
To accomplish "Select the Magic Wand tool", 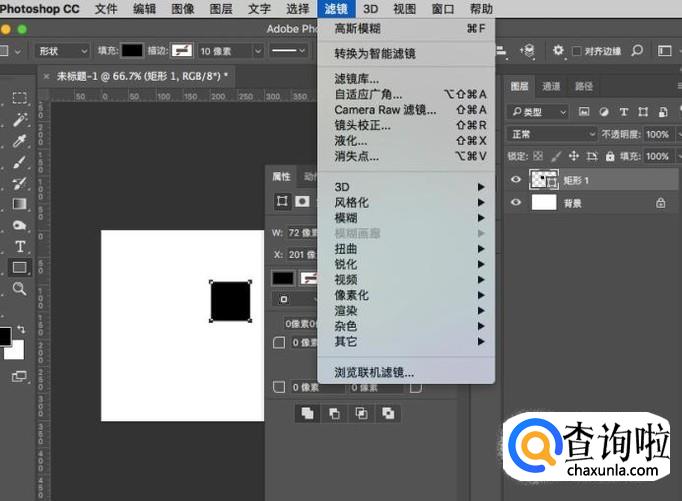I will [19, 119].
